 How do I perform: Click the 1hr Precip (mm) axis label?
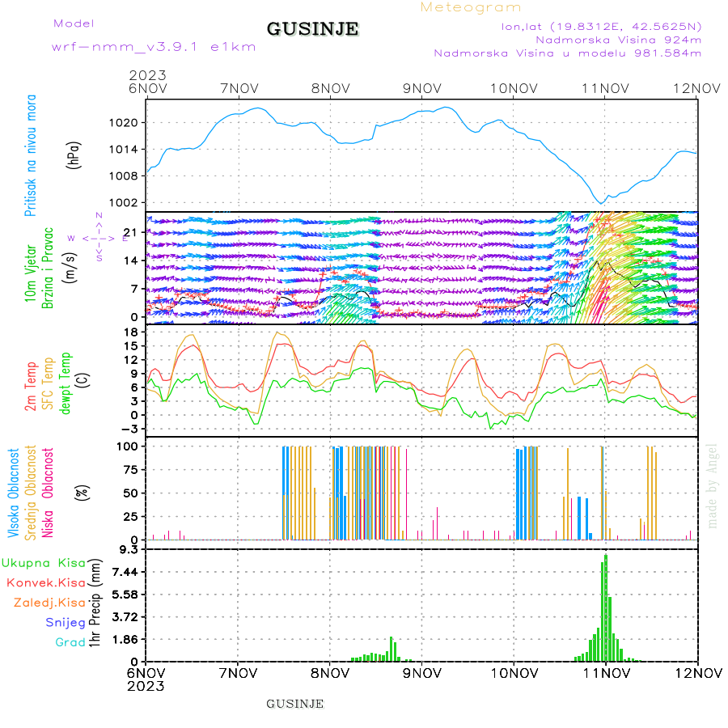95,603
